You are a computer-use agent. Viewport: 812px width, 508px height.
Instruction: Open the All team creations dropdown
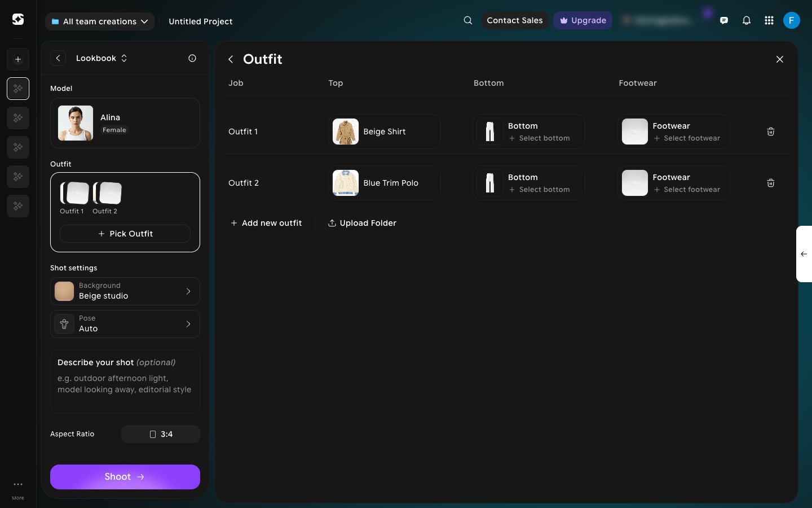100,21
